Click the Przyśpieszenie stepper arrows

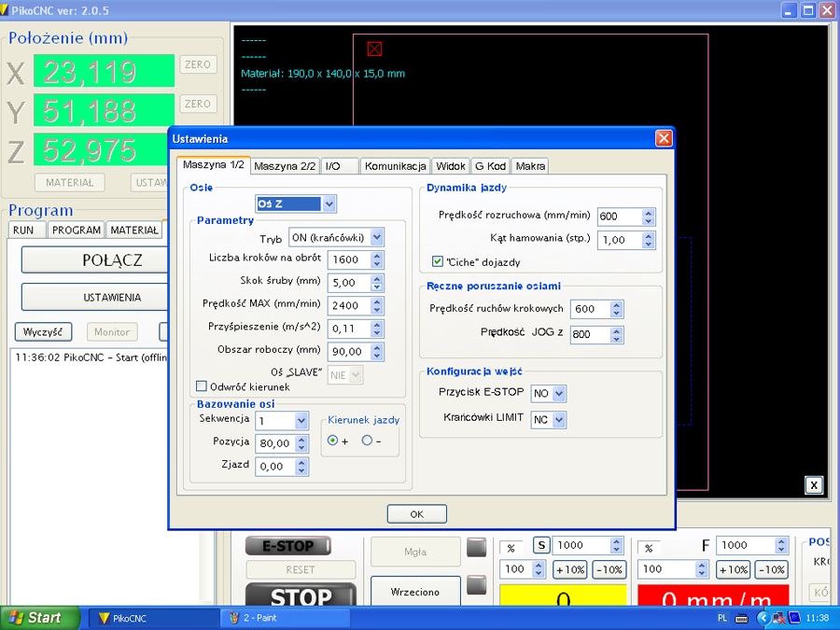click(377, 329)
